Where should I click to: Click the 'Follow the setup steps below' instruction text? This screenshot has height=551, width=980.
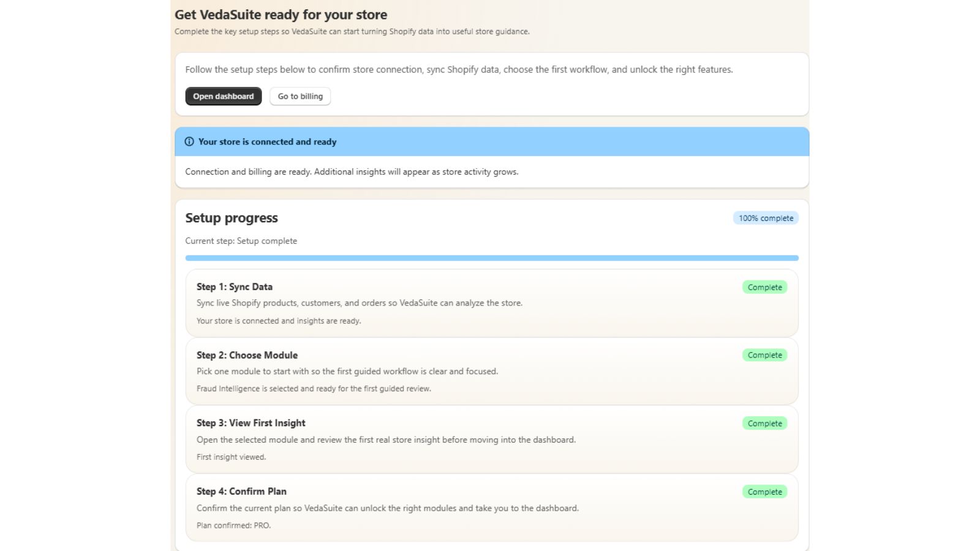click(x=459, y=70)
